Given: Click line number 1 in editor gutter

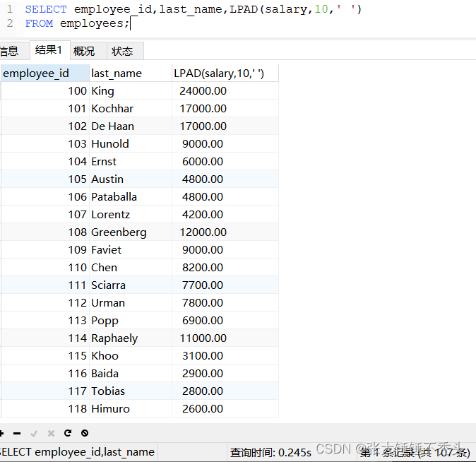Looking at the screenshot, I should click(x=10, y=9).
